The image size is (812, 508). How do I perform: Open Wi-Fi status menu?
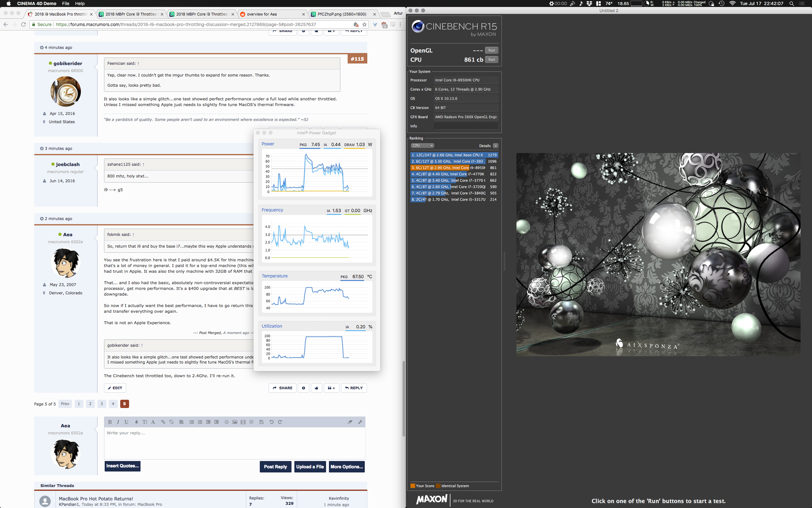[732, 3]
